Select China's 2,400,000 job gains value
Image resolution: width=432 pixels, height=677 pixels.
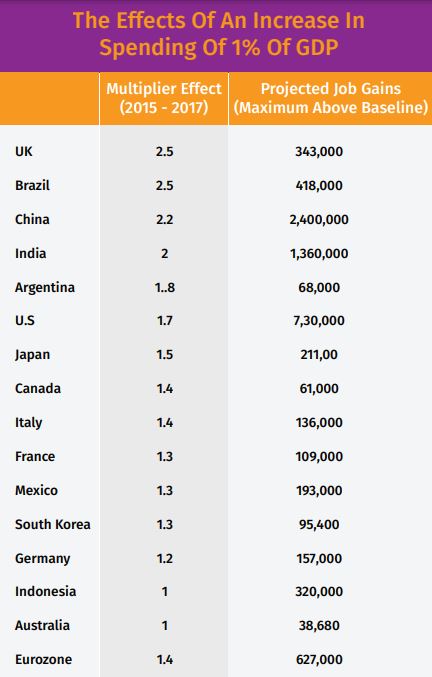[319, 220]
